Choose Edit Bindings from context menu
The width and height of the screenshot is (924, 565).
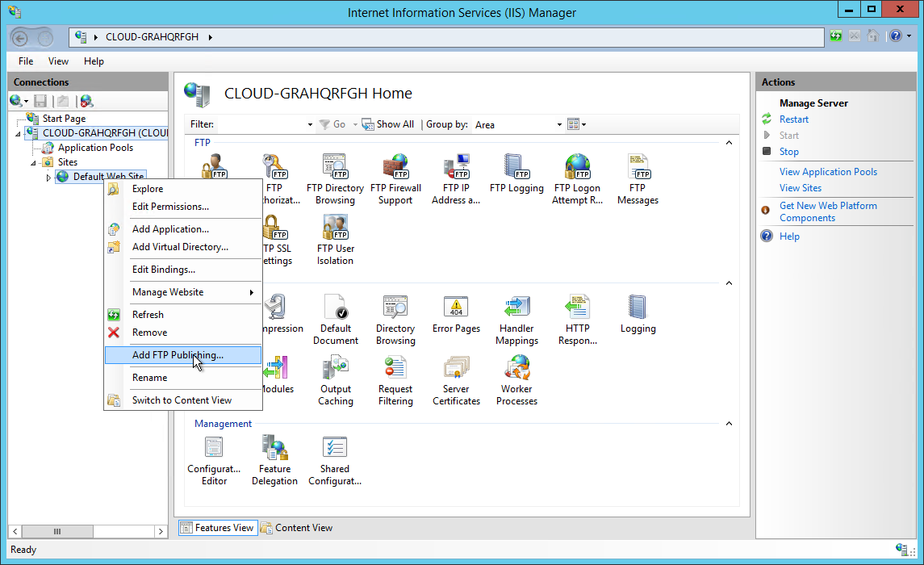point(183,270)
